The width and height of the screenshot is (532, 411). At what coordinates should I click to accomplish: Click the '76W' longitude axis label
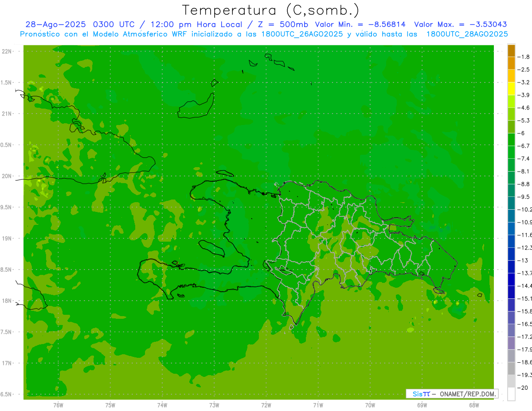coord(58,405)
